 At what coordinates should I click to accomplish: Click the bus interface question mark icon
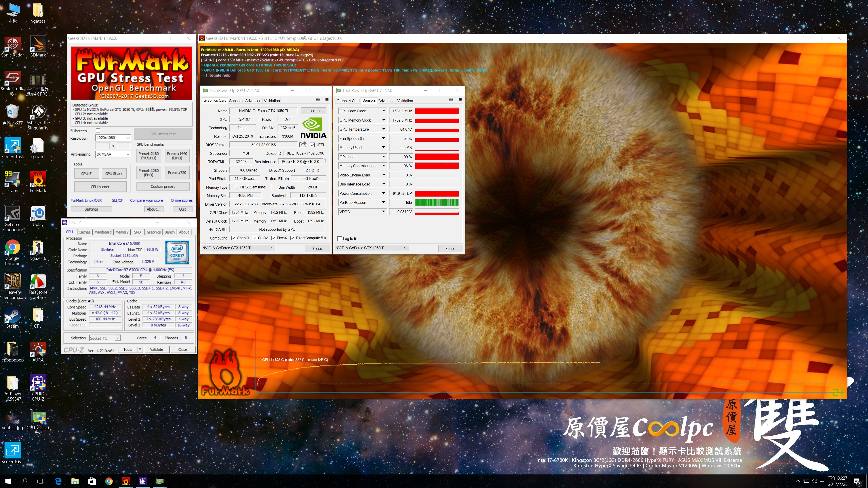coord(325,162)
